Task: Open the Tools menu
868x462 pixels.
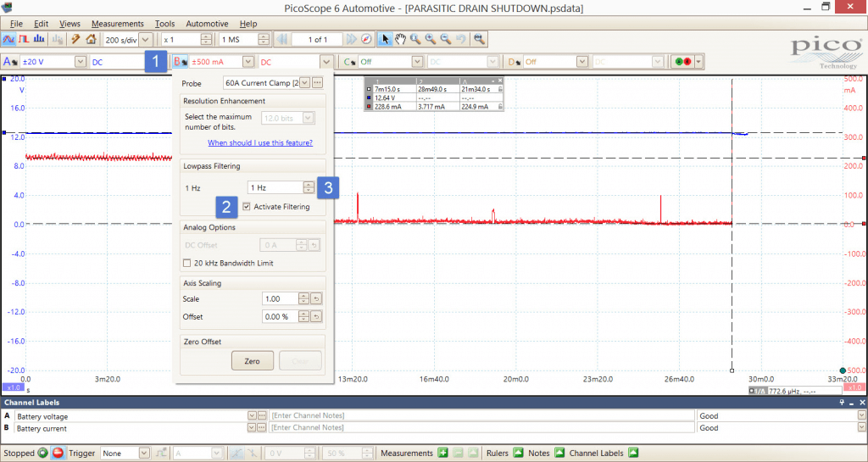Action: pyautogui.click(x=165, y=24)
